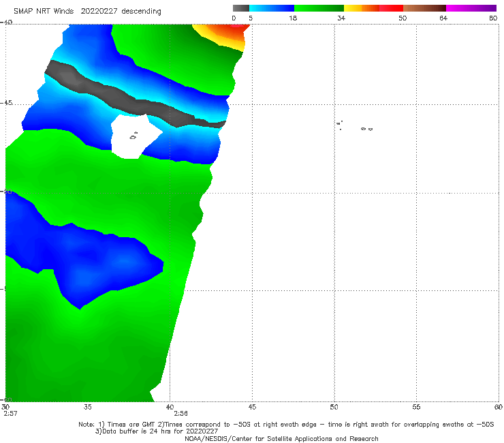
Task: Click the island group near longitude 50
Action: click(339, 125)
